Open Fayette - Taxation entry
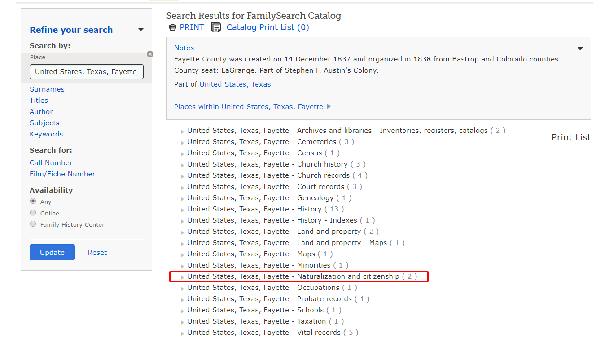 [266, 321]
